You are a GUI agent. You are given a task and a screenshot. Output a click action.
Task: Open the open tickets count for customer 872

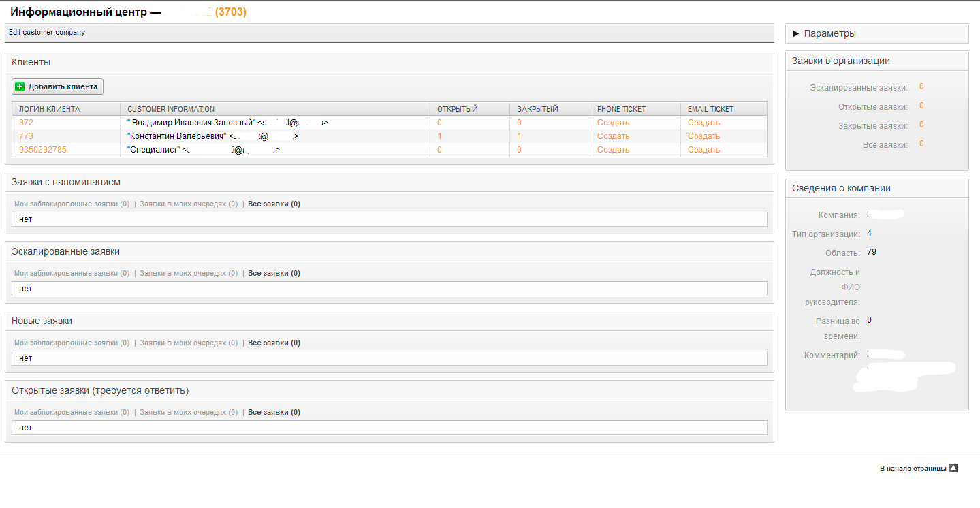click(439, 123)
